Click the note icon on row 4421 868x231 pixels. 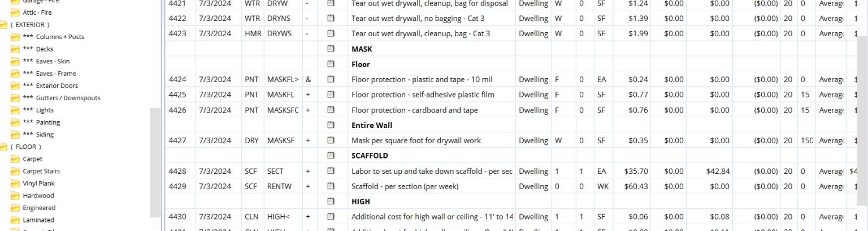[x=331, y=3]
